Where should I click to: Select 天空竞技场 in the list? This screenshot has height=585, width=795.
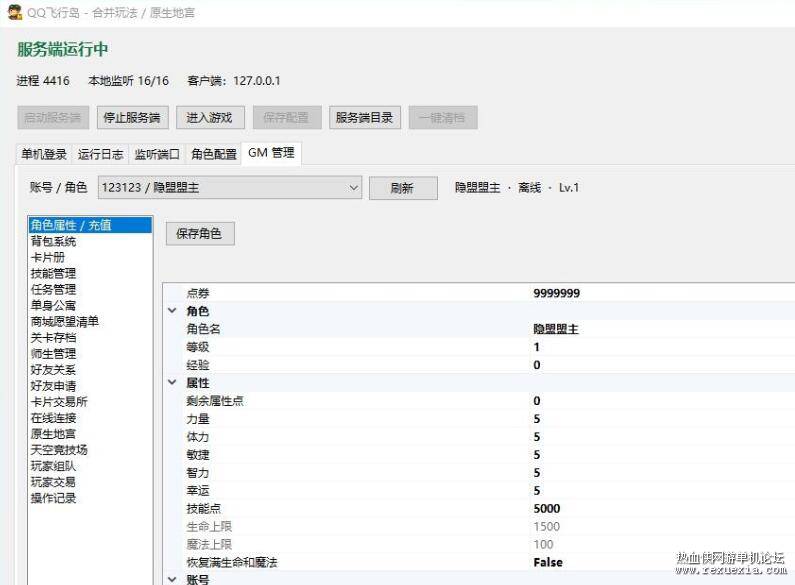[x=90, y=450]
